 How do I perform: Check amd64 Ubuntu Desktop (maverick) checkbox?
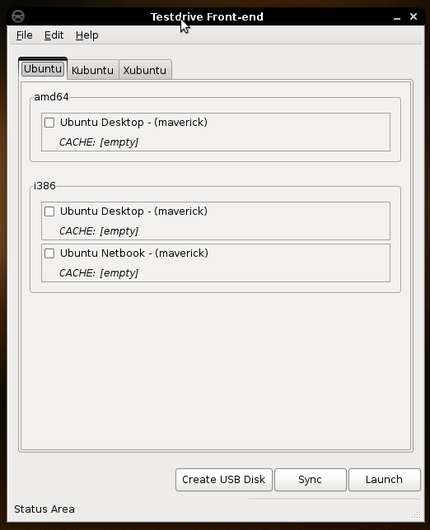pyautogui.click(x=49, y=122)
